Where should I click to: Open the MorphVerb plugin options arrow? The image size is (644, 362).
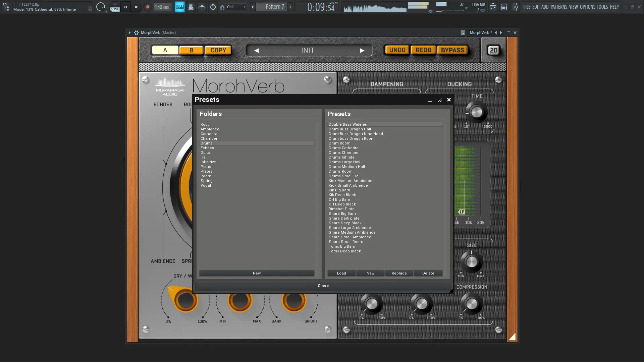point(130,33)
